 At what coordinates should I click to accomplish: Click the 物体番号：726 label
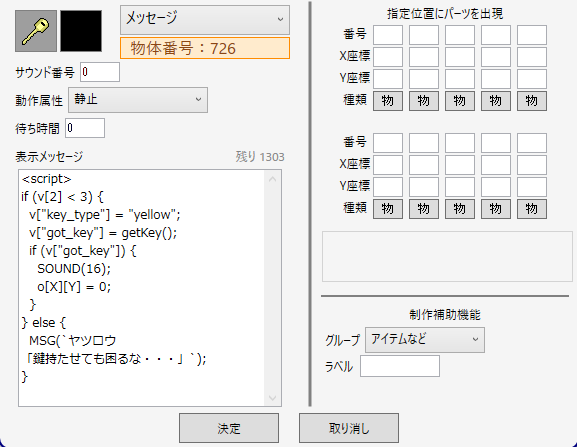tap(205, 48)
